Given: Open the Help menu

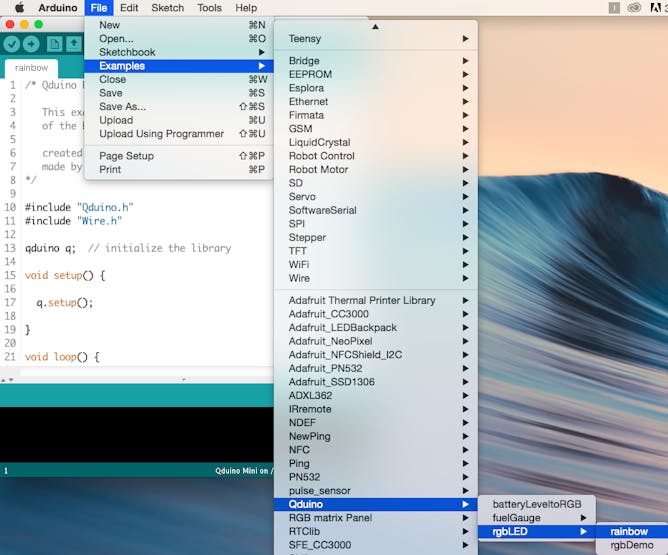Looking at the screenshot, I should pos(246,8).
